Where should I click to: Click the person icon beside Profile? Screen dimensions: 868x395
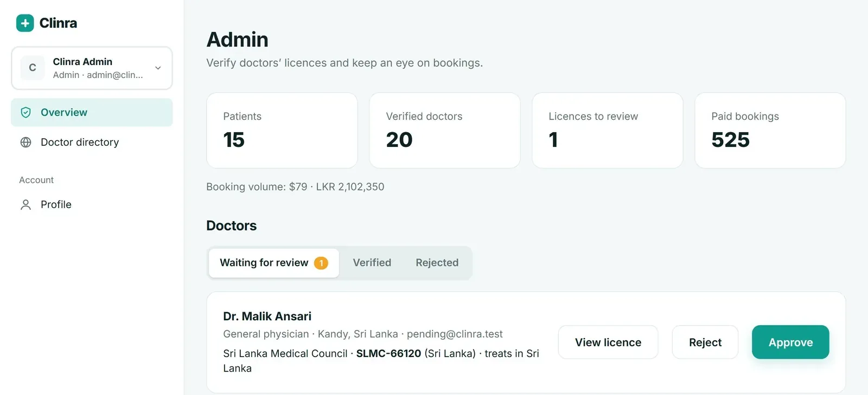25,204
